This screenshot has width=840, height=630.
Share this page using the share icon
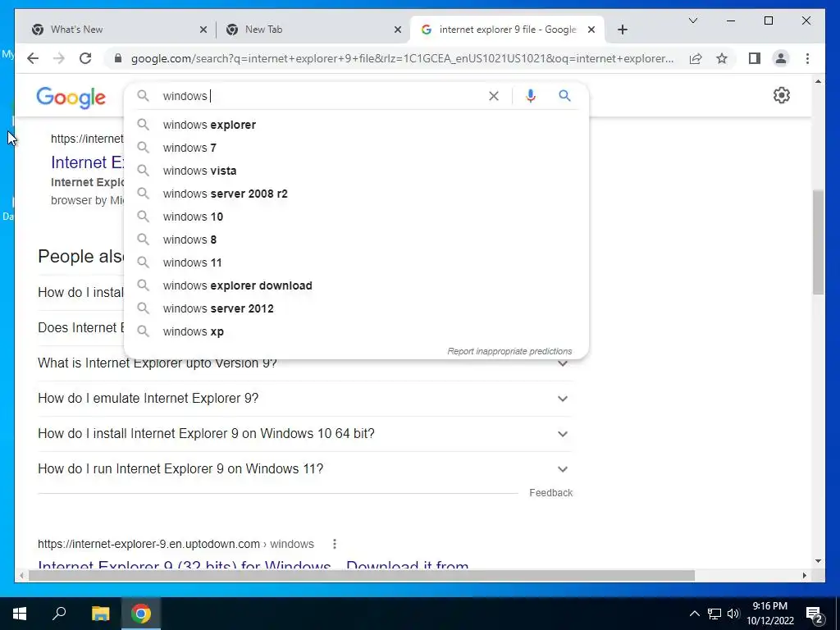[x=696, y=58]
